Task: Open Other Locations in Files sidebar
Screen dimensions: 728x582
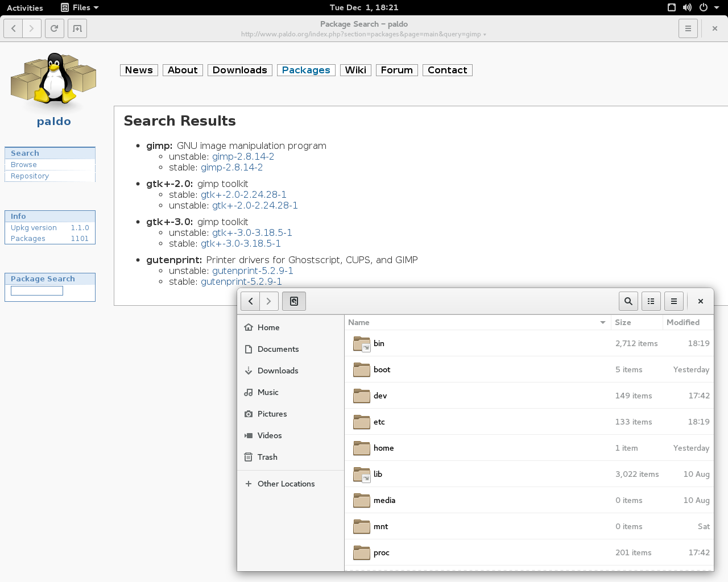Action: 291,484
